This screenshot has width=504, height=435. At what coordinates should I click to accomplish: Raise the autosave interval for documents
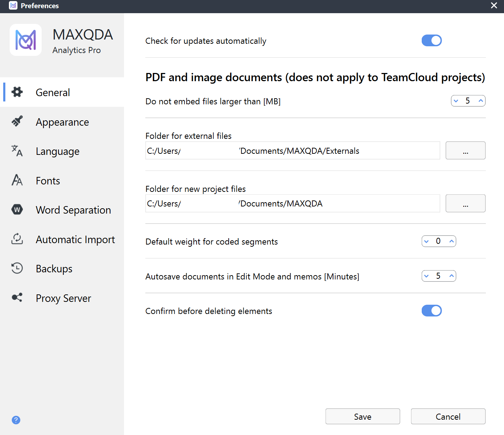[x=451, y=276]
